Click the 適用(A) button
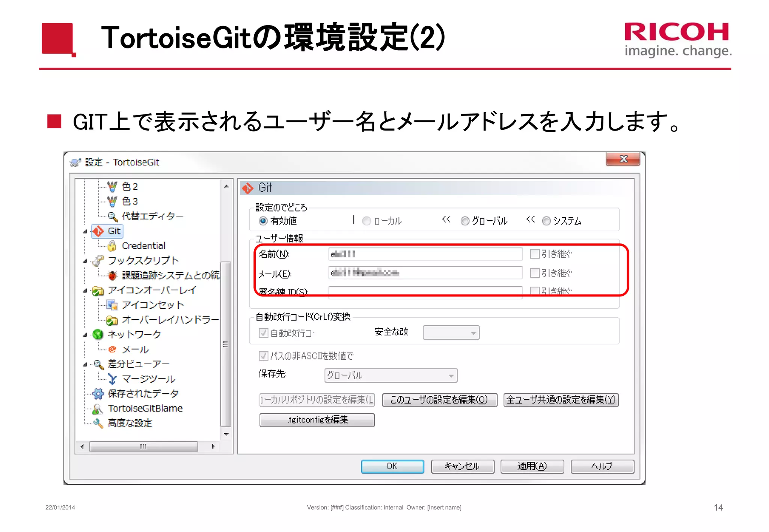The height and width of the screenshot is (532, 769). point(532,467)
